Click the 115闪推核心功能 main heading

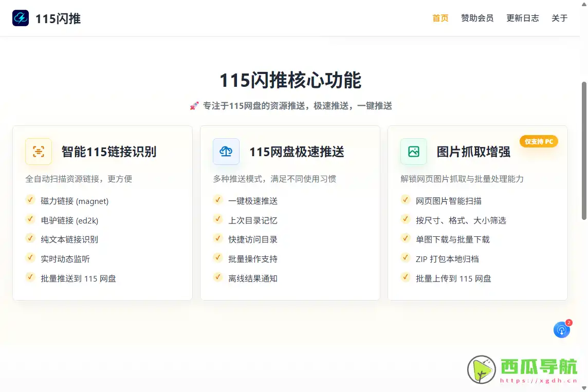290,80
